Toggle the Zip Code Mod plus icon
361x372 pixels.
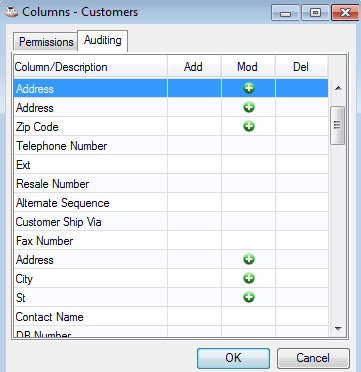point(249,126)
